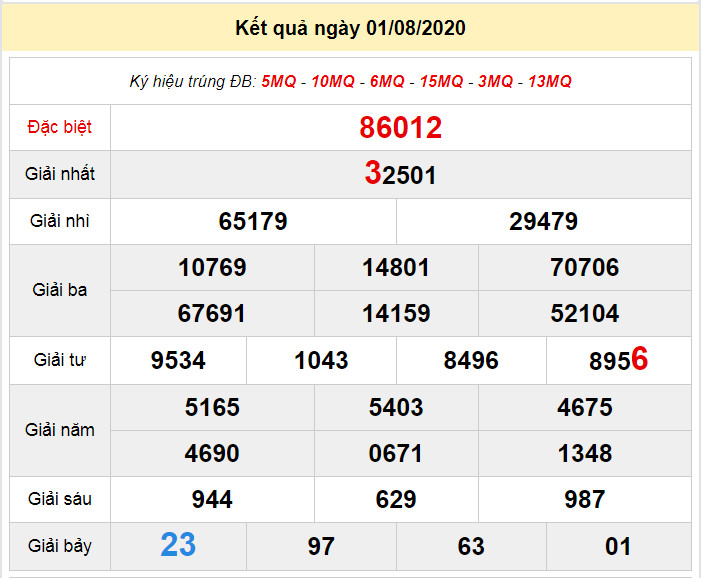Image resolution: width=701 pixels, height=578 pixels.
Task: Select sixth prize number 629
Action: 396,499
